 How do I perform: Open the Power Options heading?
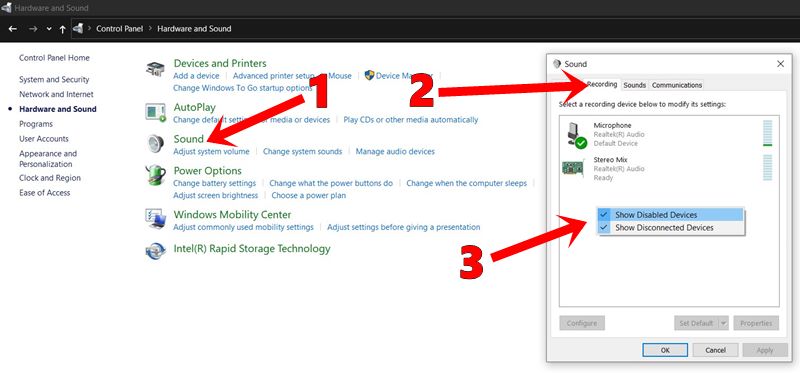(207, 170)
